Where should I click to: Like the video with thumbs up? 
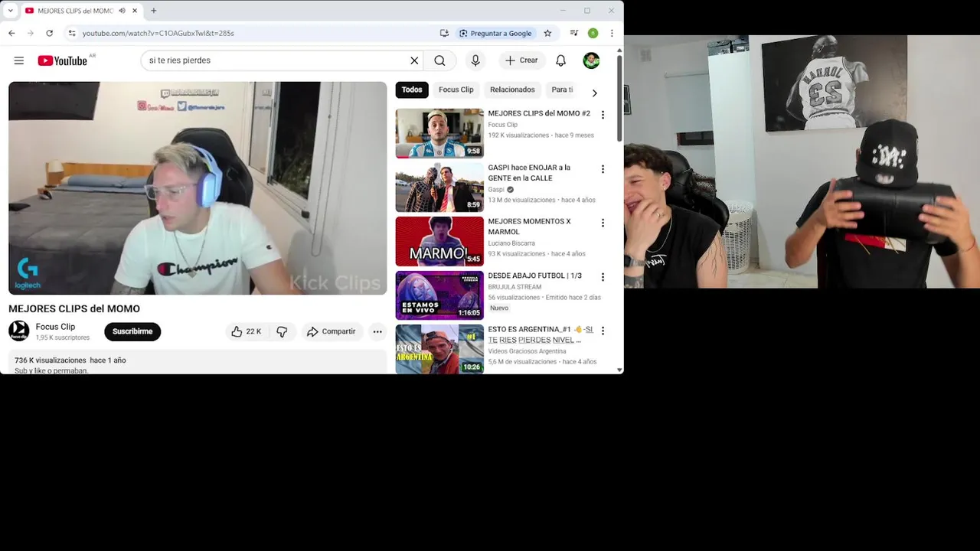[x=246, y=331]
